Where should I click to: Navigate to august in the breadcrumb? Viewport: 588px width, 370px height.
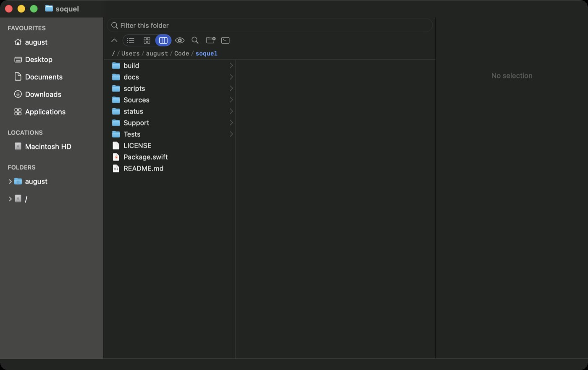pos(157,53)
